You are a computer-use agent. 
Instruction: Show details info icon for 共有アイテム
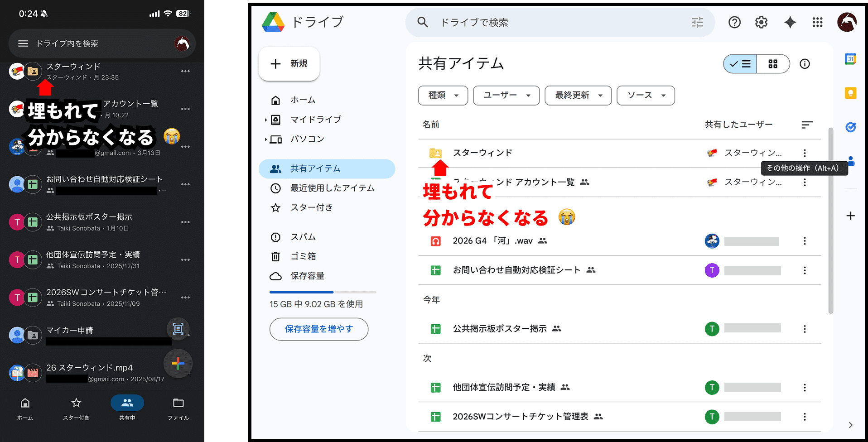805,64
